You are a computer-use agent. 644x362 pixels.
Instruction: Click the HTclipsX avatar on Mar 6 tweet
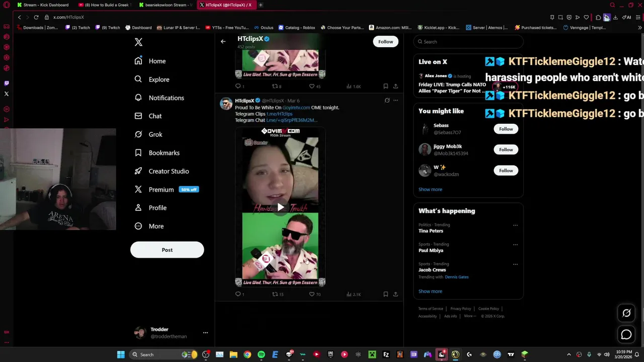click(x=226, y=104)
